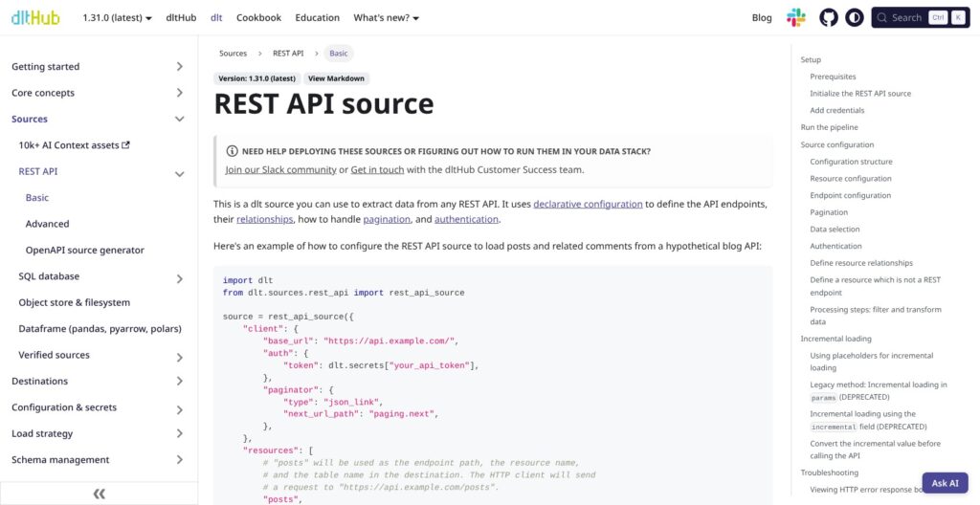The image size is (980, 505).
Task: Open OpenAPI source generator page
Action: point(85,250)
